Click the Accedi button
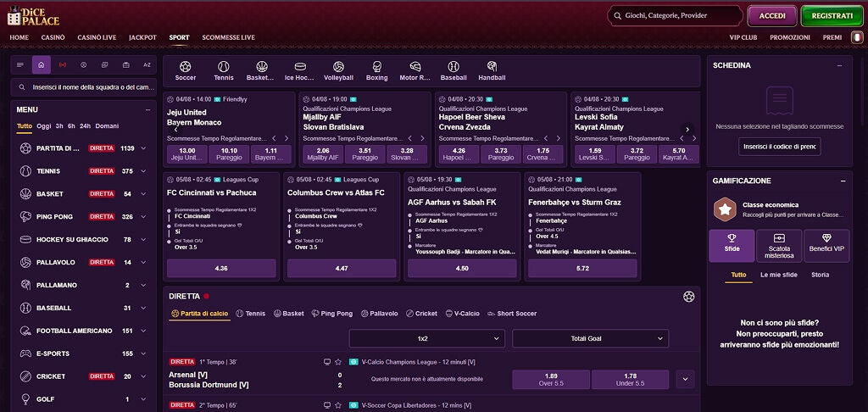Image resolution: width=868 pixels, height=412 pixels. click(772, 16)
